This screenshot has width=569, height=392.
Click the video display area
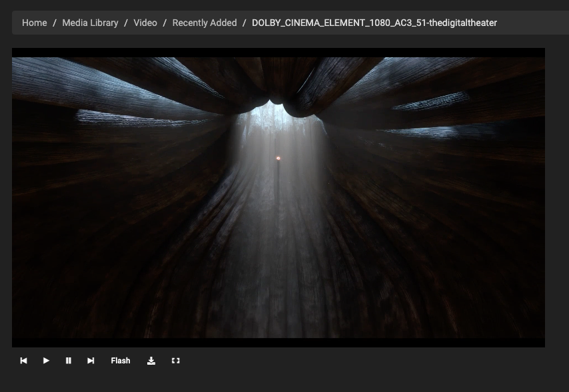pyautogui.click(x=279, y=198)
